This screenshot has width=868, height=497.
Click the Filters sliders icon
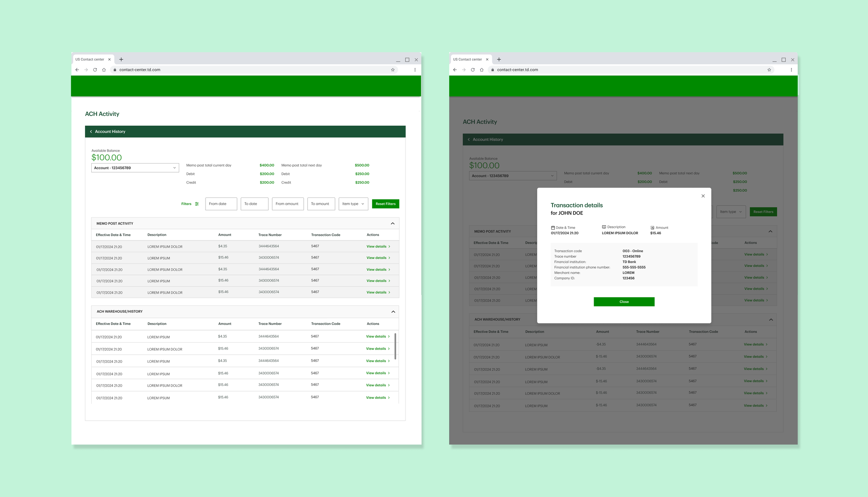(x=197, y=204)
